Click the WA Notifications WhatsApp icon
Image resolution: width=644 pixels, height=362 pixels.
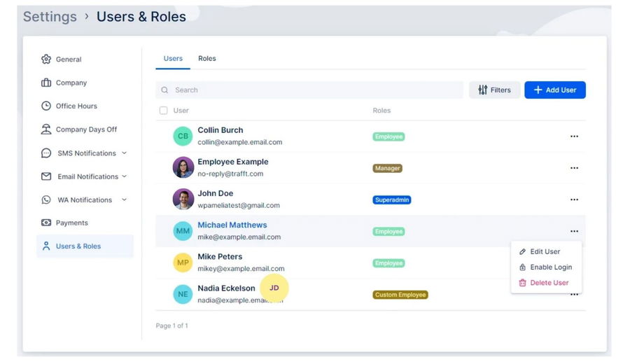(46, 200)
